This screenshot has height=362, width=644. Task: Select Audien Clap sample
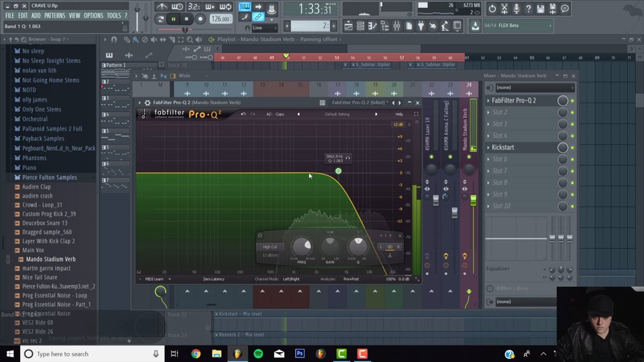tap(36, 187)
